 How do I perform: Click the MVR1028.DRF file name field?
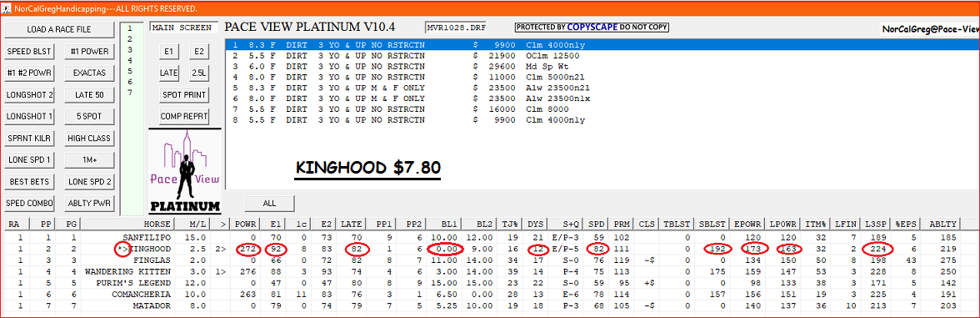click(x=455, y=28)
